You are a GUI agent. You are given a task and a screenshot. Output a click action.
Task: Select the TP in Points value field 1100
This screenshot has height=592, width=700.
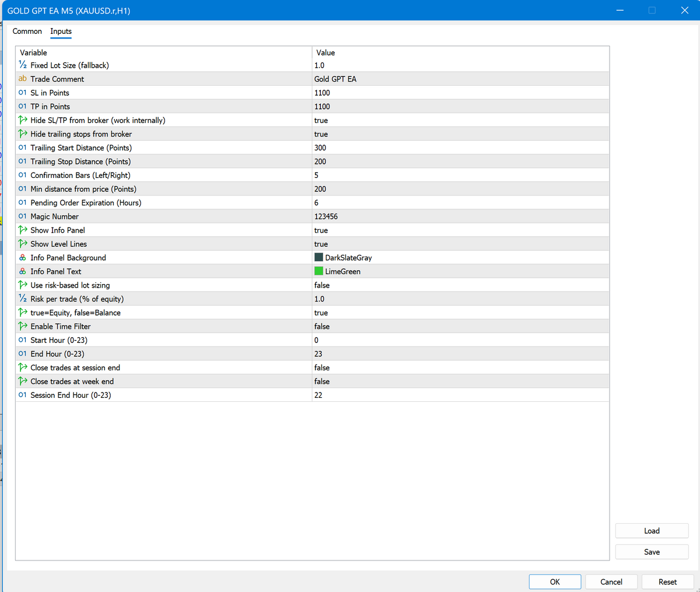click(322, 107)
